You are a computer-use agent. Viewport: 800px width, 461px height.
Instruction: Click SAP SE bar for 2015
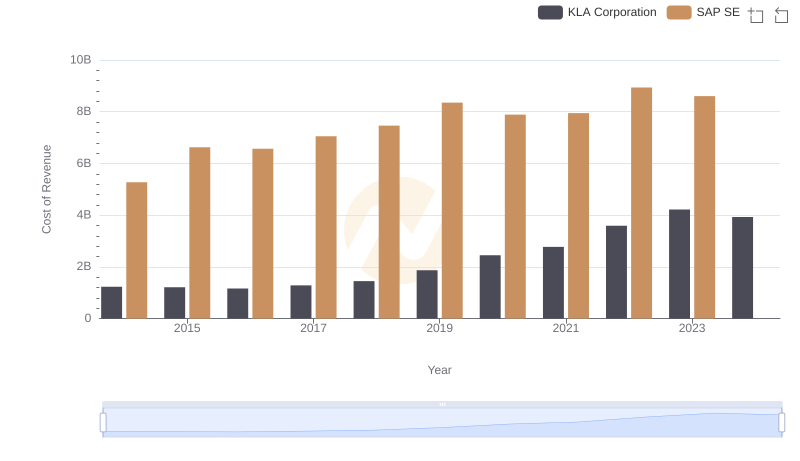[199, 233]
